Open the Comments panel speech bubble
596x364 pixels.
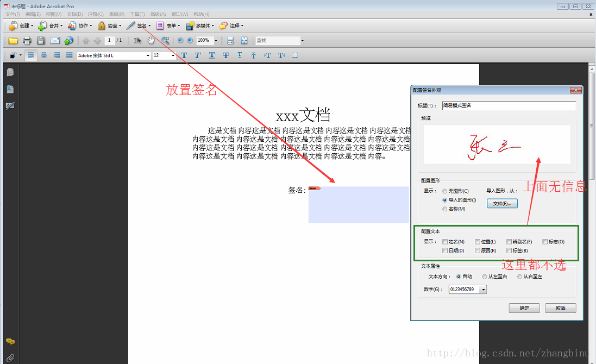(x=10, y=342)
